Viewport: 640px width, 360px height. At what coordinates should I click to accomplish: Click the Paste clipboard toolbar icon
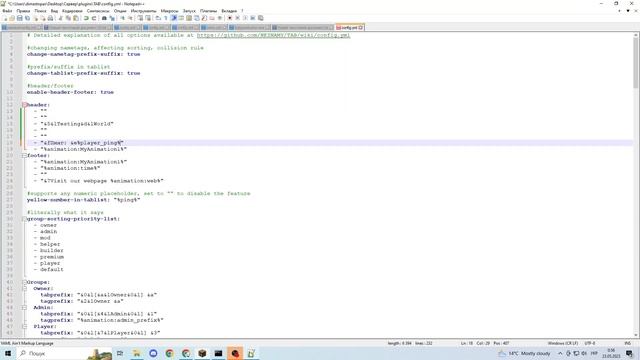click(x=76, y=18)
